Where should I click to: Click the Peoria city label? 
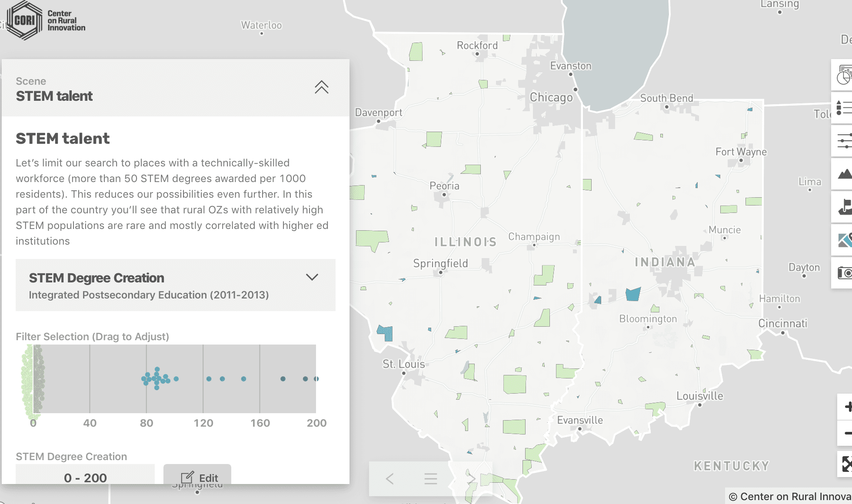pos(444,186)
